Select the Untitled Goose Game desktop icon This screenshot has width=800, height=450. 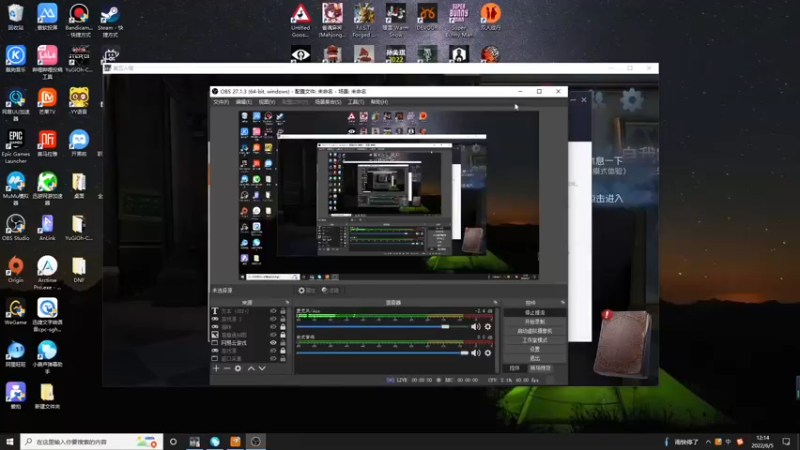pyautogui.click(x=301, y=20)
